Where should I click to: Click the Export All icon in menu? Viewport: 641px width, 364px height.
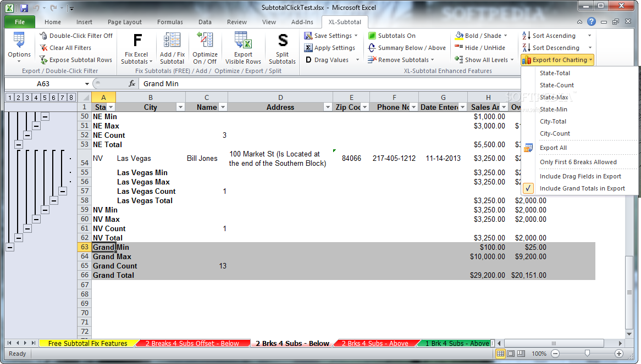click(x=528, y=148)
